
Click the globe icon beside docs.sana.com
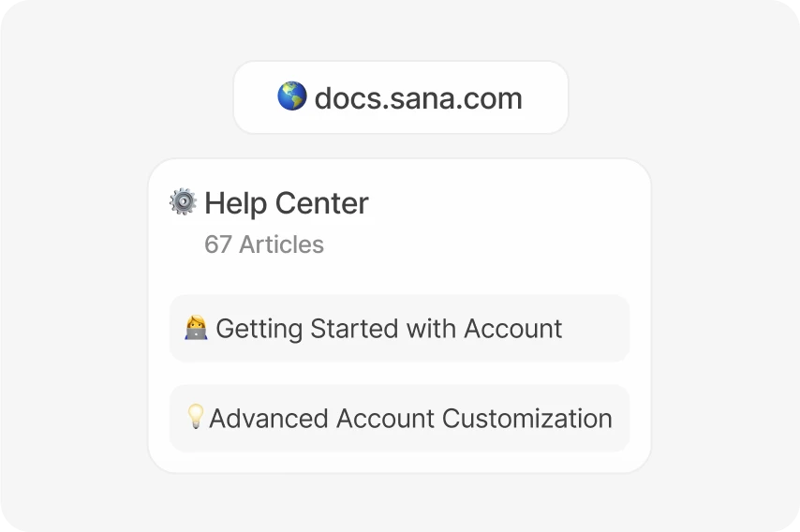point(292,96)
